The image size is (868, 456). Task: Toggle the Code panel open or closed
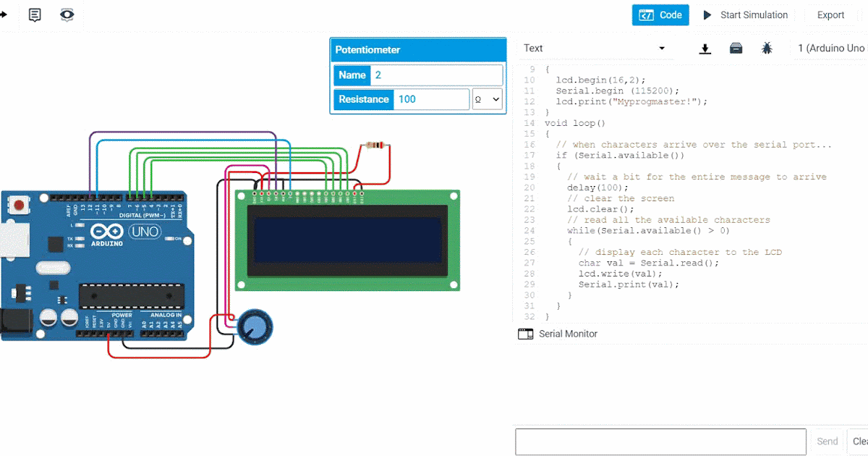pyautogui.click(x=660, y=14)
